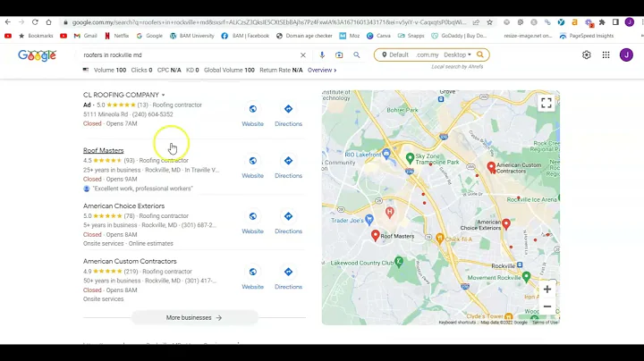Submit search with the magnifier icon
Image resolution: width=644 pixels, height=361 pixels.
pos(357,55)
